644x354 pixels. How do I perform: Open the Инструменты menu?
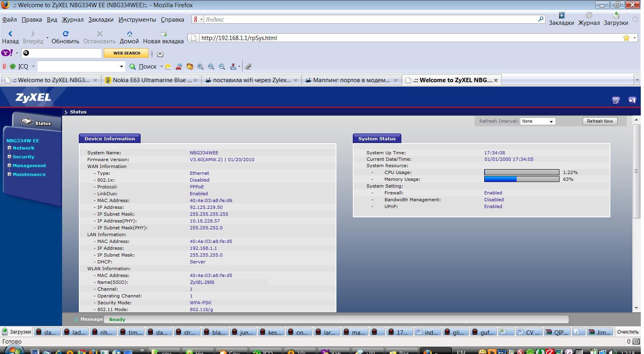point(137,19)
